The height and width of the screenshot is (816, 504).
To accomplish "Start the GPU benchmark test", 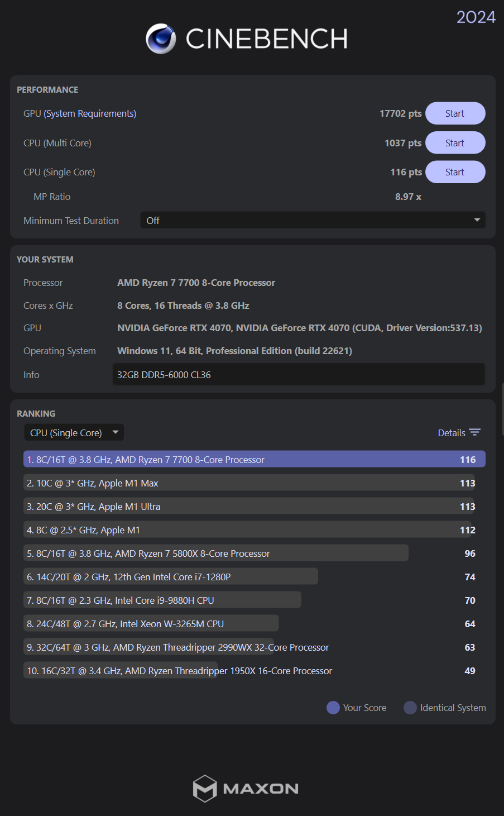I will tap(455, 113).
